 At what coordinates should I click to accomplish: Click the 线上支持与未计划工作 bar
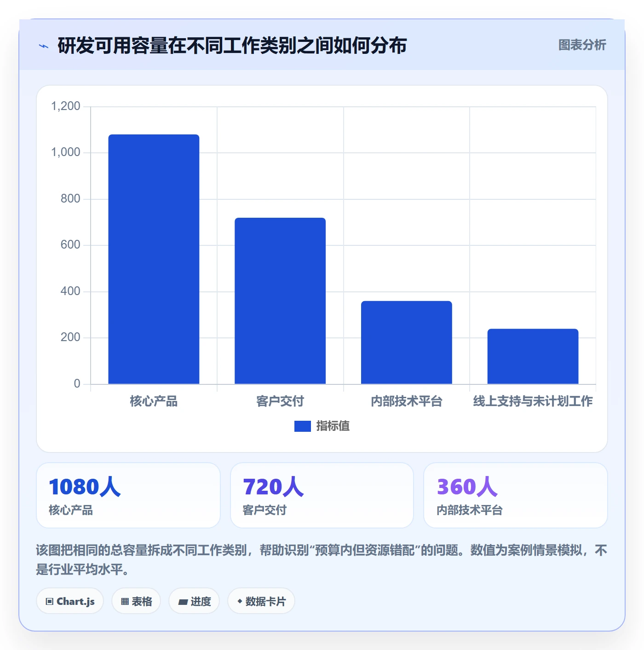coord(533,356)
